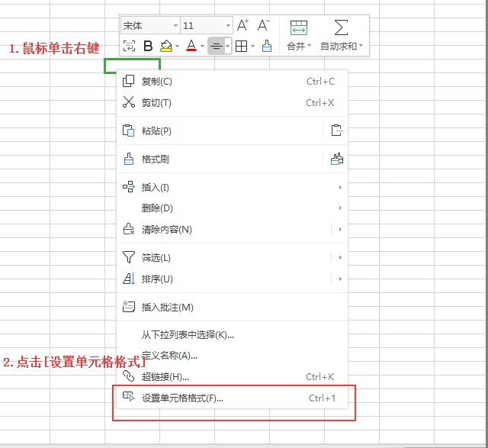Expand 筛选(L) submenu arrow
The width and height of the screenshot is (488, 448).
(340, 257)
